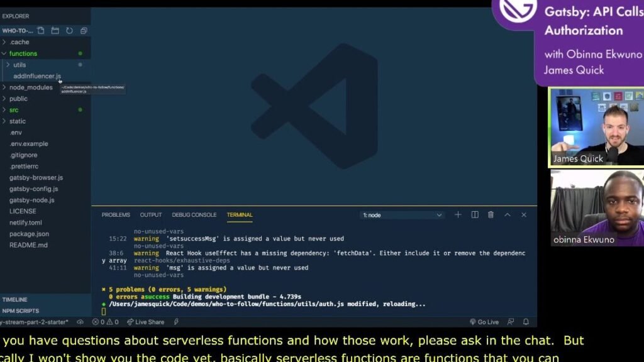Switch to the Output tab
Viewport: 644px width, 362px height.
[x=151, y=215]
